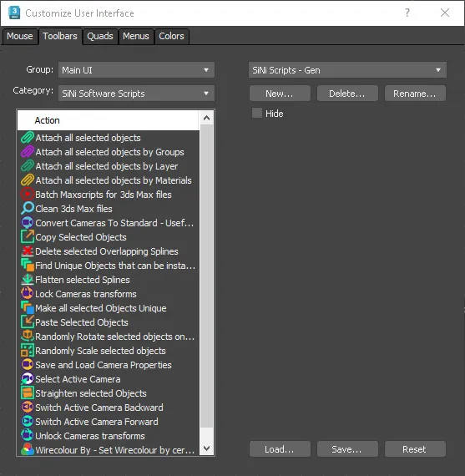465x476 pixels.
Task: Click the Delete selected Overlapping Splines icon
Action: [x=28, y=251]
